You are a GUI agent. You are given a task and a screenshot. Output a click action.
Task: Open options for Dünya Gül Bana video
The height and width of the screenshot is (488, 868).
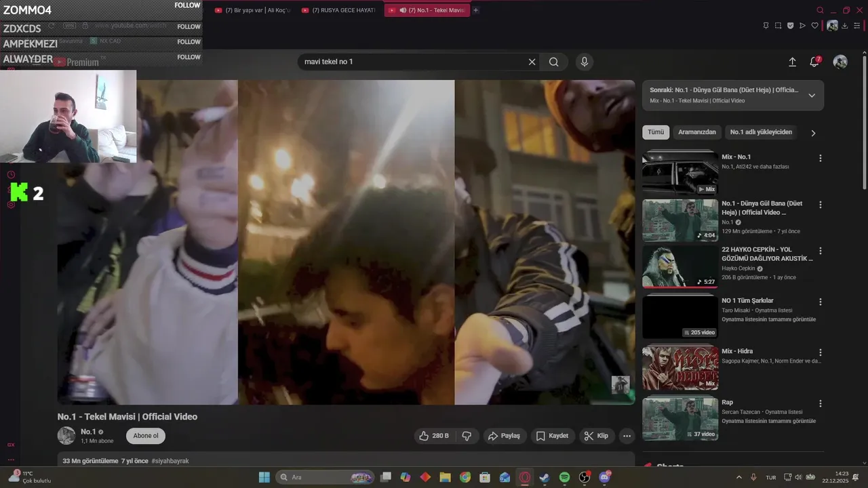[x=820, y=205]
